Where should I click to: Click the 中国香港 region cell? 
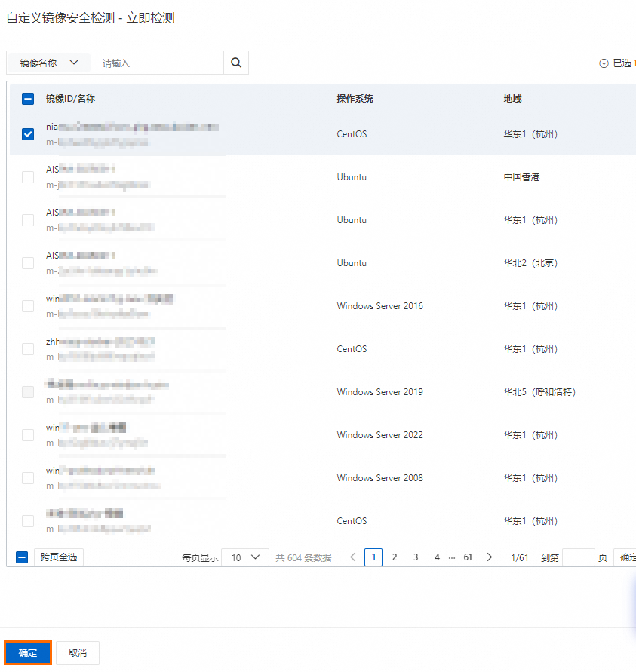click(521, 177)
